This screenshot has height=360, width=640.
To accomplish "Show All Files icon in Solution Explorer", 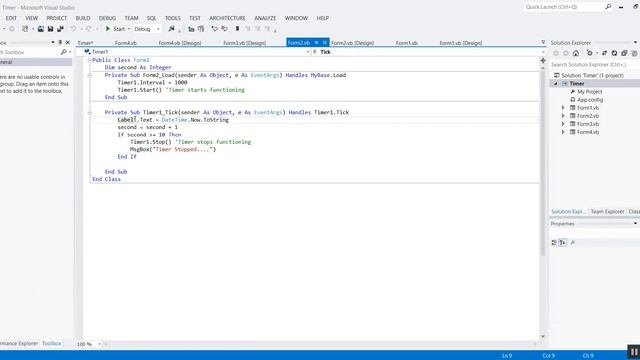I will 634,53.
